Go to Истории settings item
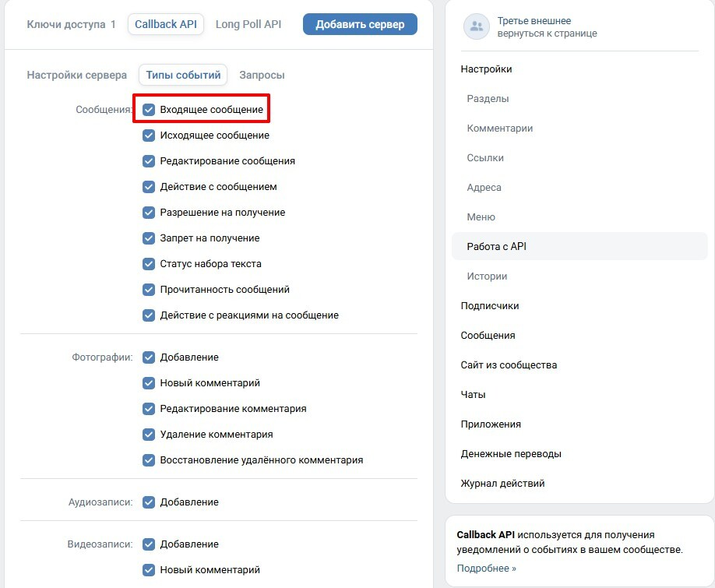The image size is (715, 588). point(487,276)
